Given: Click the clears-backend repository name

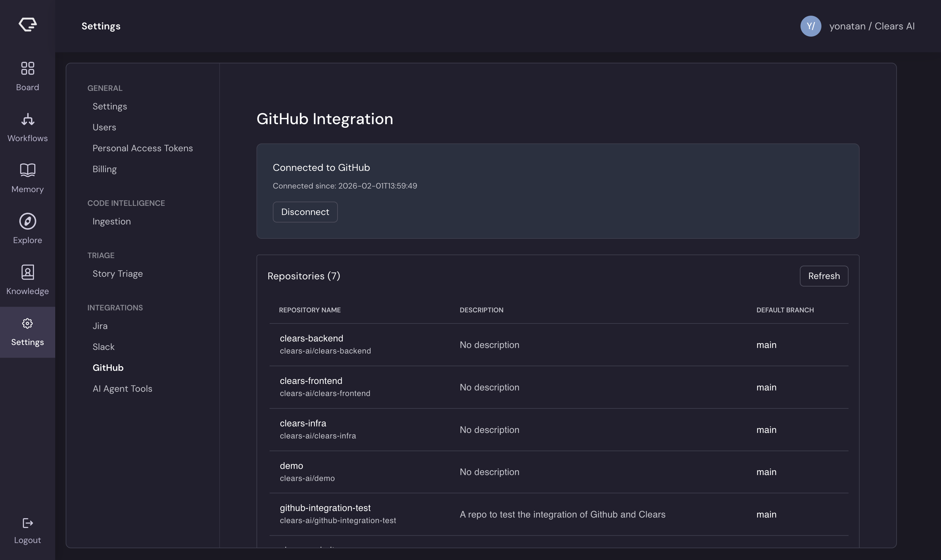Looking at the screenshot, I should [x=311, y=338].
